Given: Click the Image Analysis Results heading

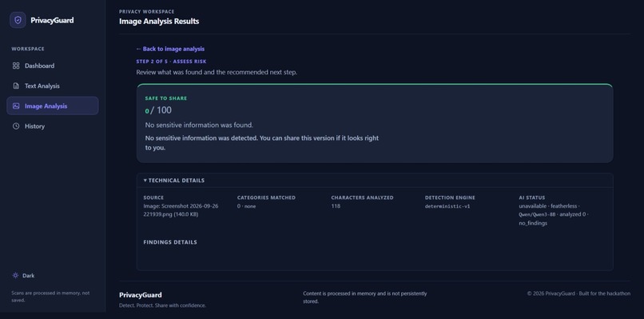Looking at the screenshot, I should (159, 22).
